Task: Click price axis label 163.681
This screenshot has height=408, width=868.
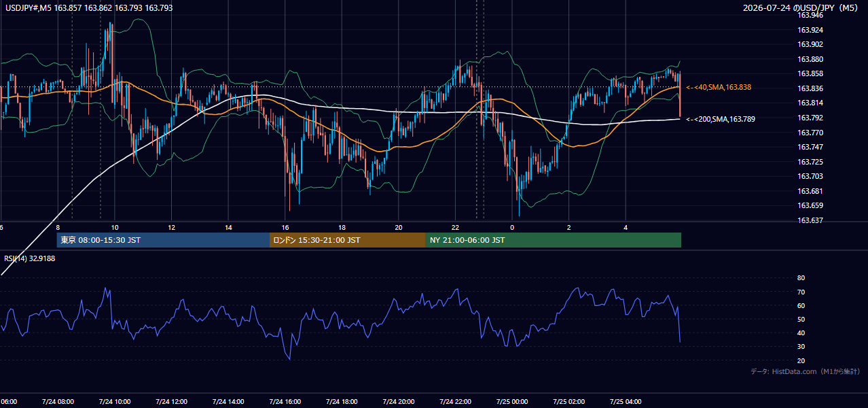Action: pyautogui.click(x=811, y=191)
